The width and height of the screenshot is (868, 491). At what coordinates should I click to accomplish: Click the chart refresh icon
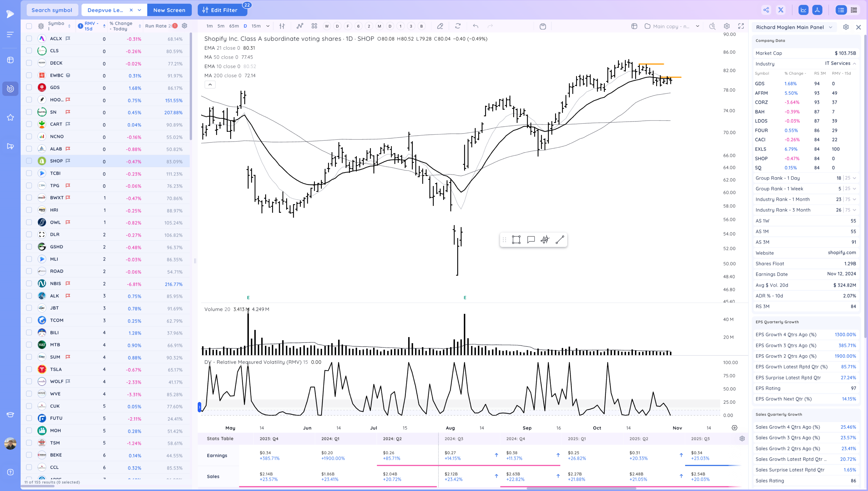pos(457,26)
